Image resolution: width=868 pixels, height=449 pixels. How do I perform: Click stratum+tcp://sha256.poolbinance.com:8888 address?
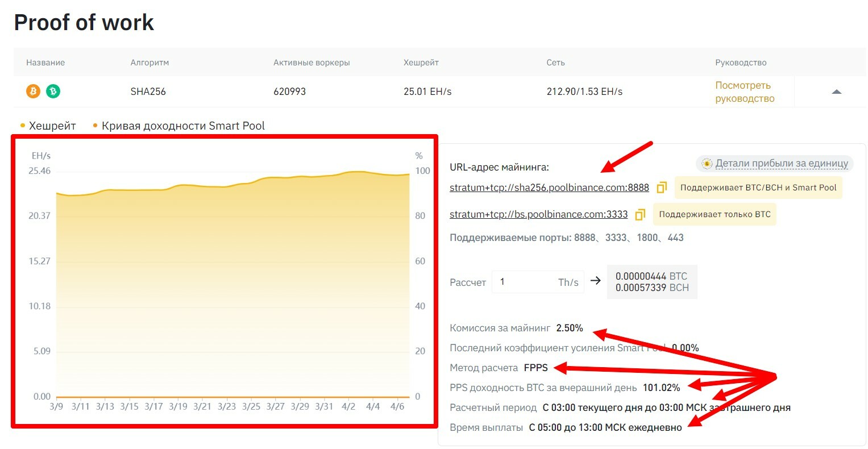point(549,188)
